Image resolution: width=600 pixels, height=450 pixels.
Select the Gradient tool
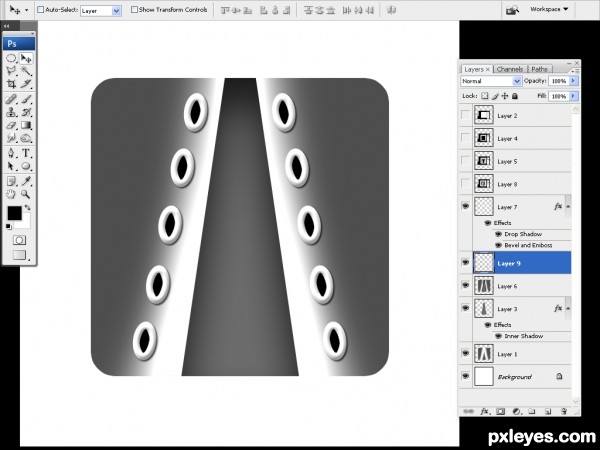click(26, 125)
